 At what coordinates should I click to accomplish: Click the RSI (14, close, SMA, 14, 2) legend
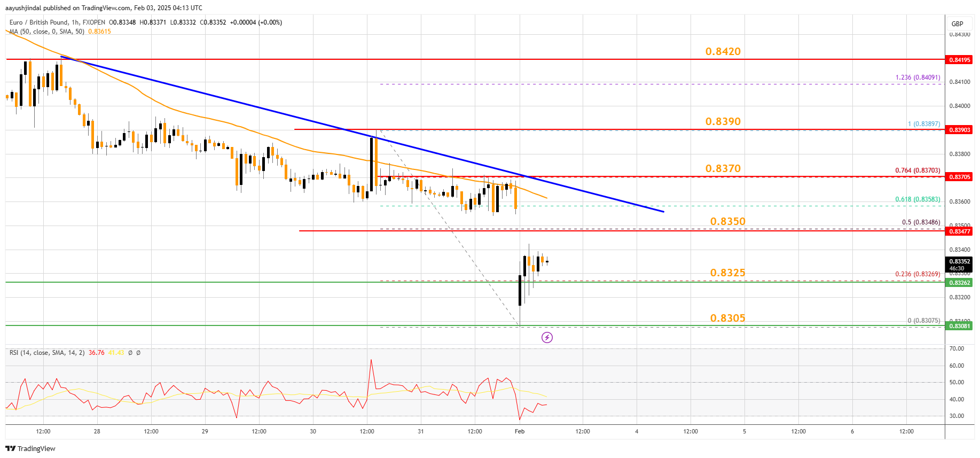47,353
